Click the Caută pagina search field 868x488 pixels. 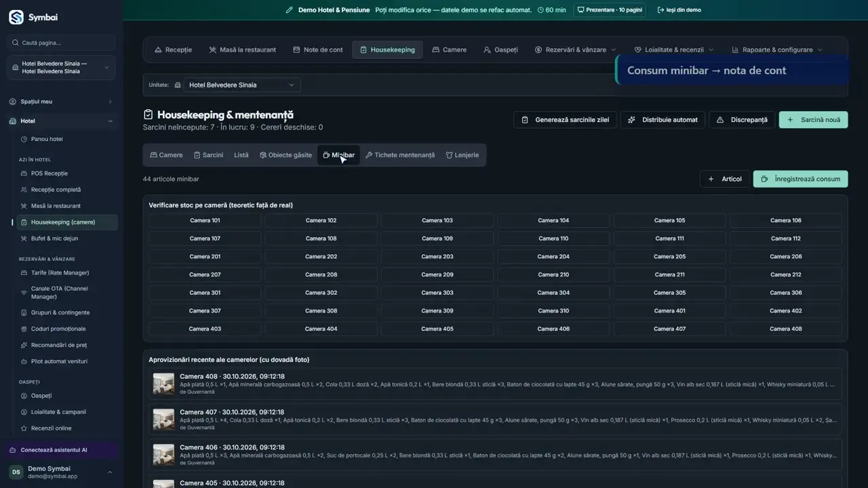(61, 43)
